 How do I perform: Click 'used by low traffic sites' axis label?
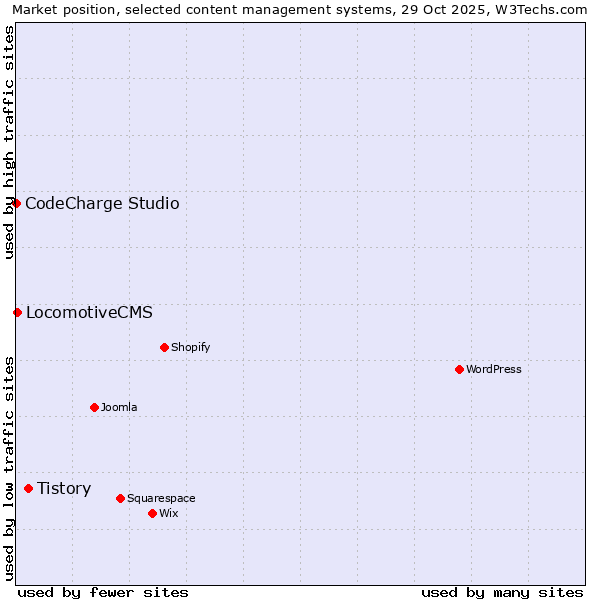[9, 468]
